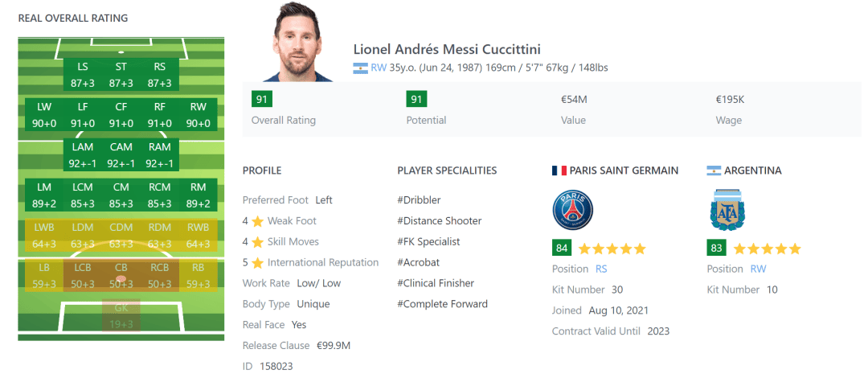Click the RS position link for PSG
The height and width of the screenshot is (374, 868).
click(602, 269)
